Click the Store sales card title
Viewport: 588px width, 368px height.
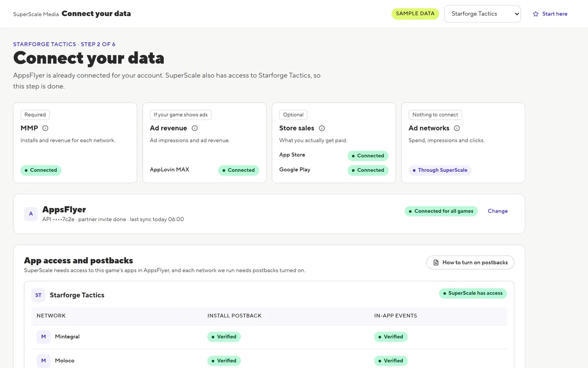(x=297, y=128)
